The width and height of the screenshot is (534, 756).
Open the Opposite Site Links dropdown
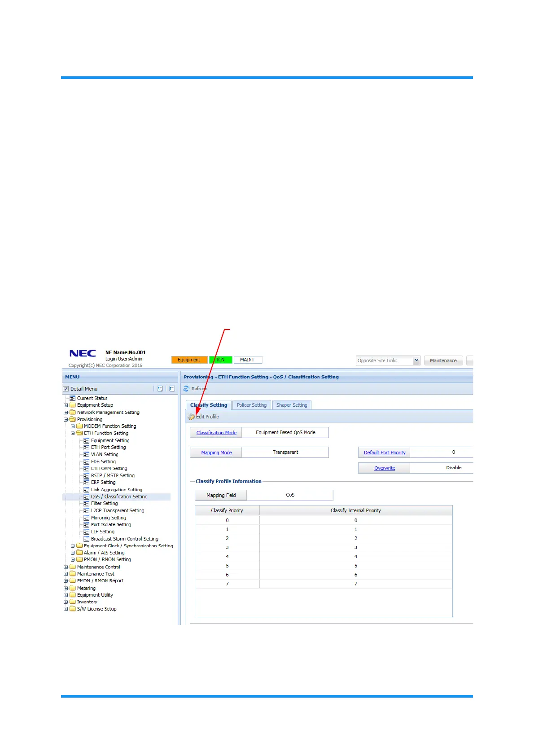pos(416,360)
